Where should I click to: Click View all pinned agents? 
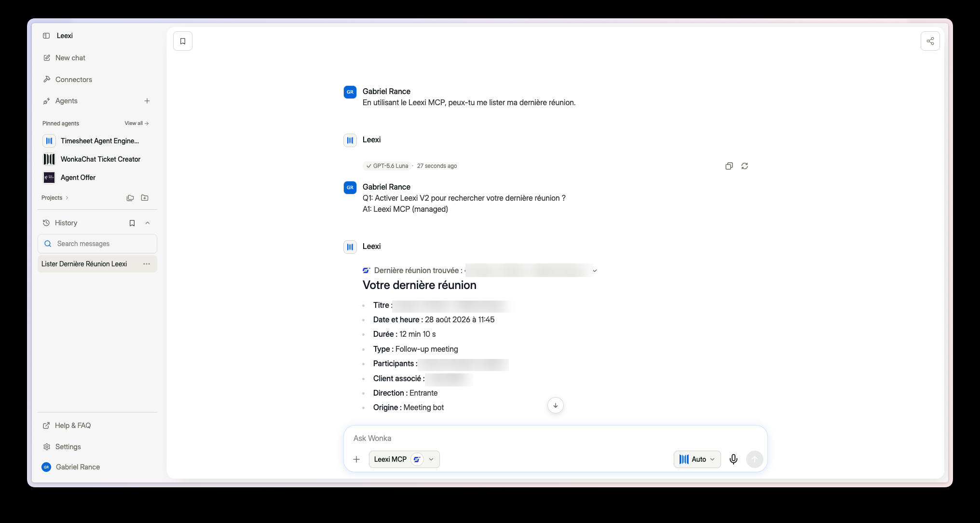tap(136, 124)
